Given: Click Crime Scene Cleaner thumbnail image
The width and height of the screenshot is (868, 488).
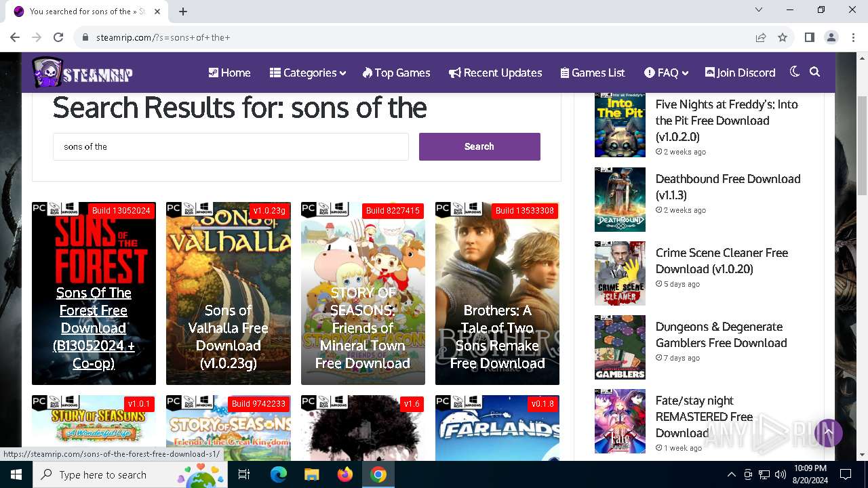Looking at the screenshot, I should coord(620,273).
